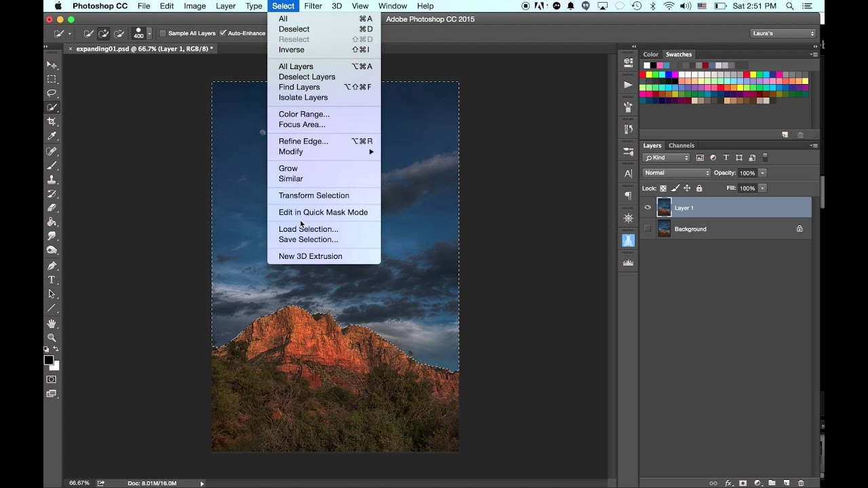
Task: Open the Actions panel play icon
Action: click(x=628, y=85)
